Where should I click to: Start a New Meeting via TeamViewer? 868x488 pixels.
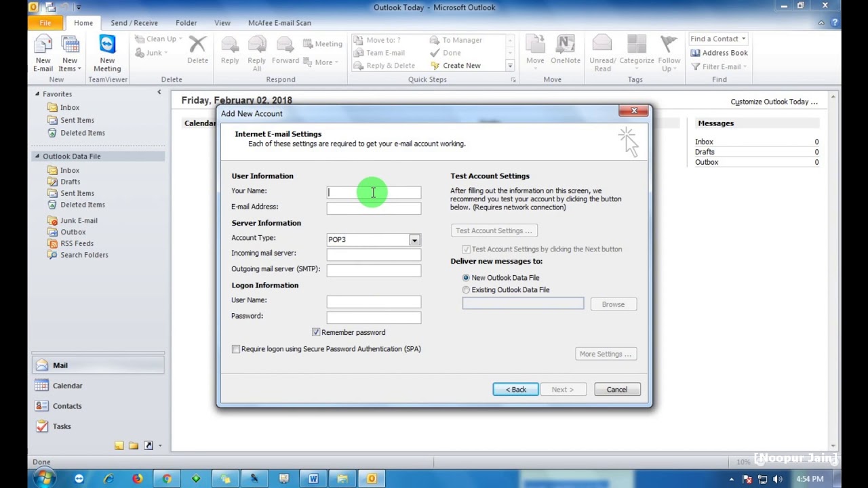(107, 54)
